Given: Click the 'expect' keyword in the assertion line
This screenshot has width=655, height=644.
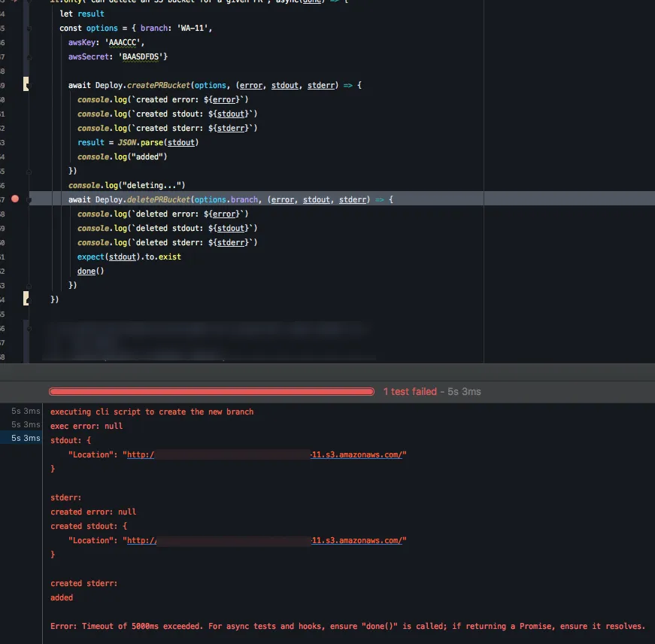Looking at the screenshot, I should coord(91,257).
